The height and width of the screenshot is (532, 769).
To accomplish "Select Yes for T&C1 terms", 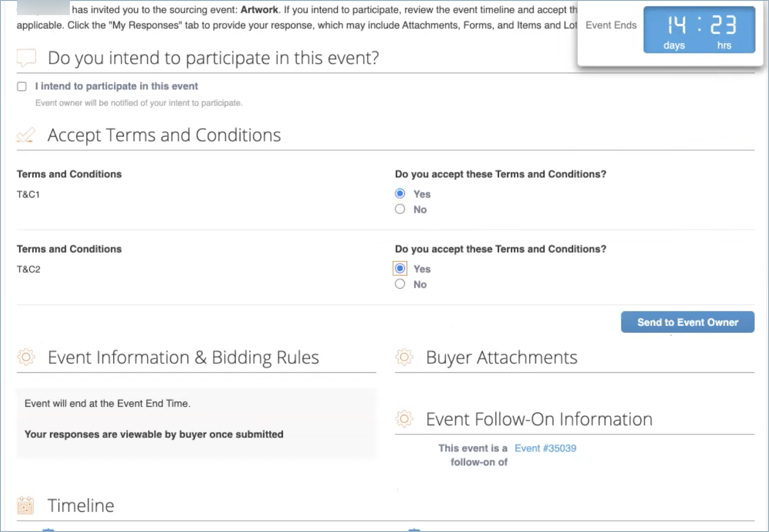I will [x=400, y=193].
